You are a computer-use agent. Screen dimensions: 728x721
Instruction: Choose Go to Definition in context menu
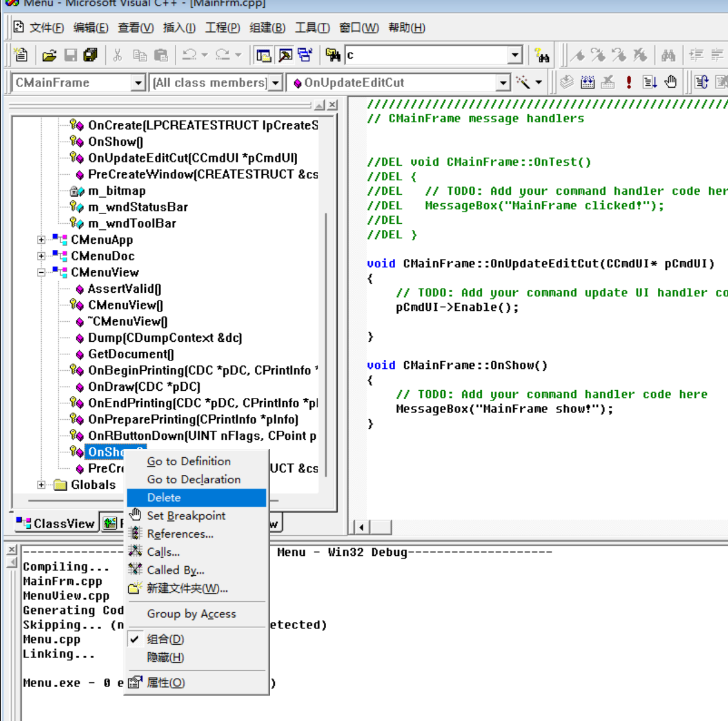pyautogui.click(x=197, y=461)
